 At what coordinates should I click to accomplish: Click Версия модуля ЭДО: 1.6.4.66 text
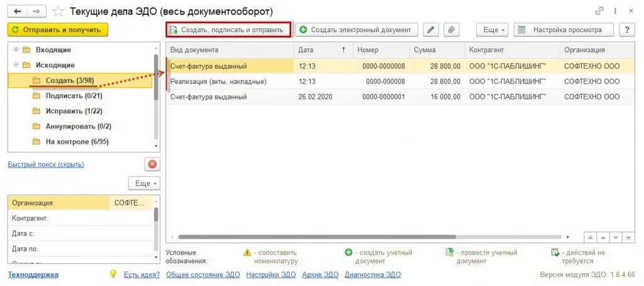click(x=587, y=275)
